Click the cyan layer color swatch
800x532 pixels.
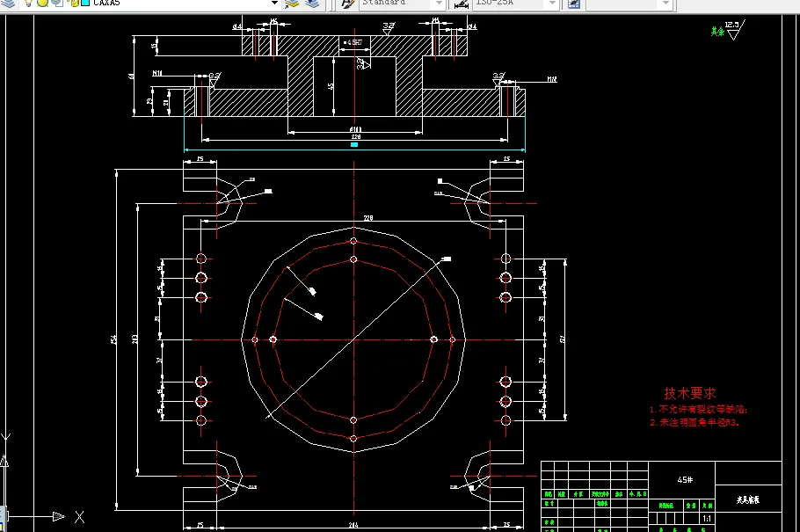coord(85,3)
